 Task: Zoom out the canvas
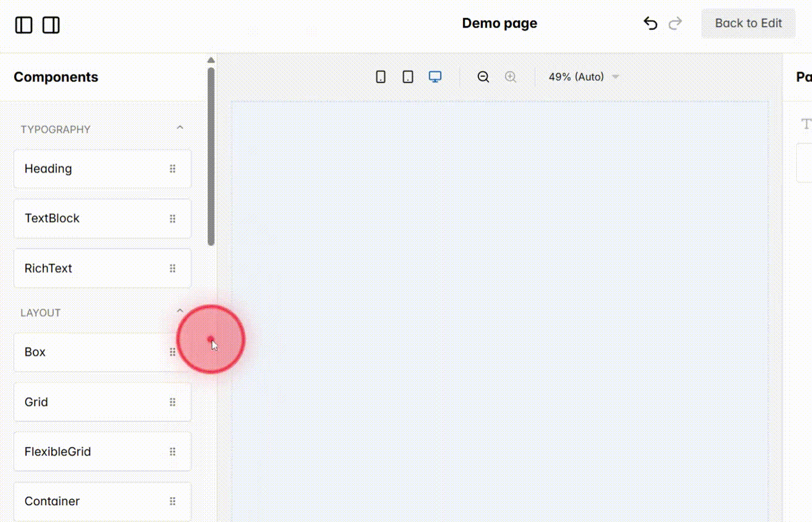point(483,76)
